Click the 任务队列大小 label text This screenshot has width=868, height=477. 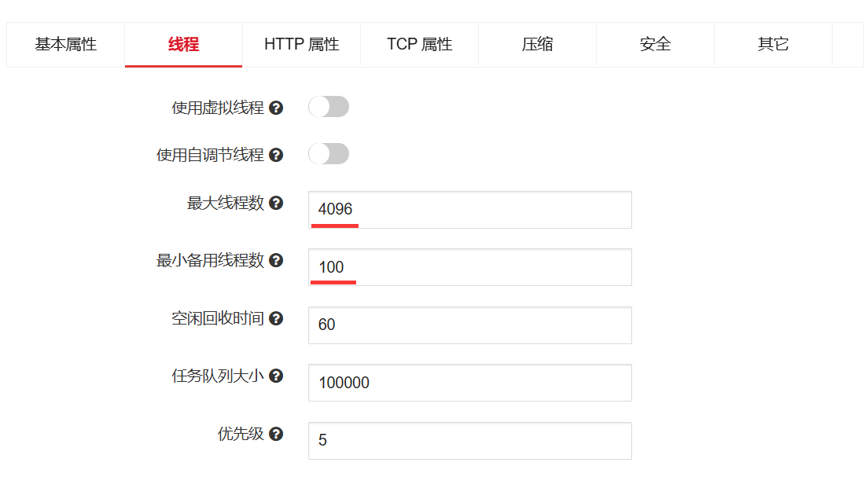(x=218, y=376)
